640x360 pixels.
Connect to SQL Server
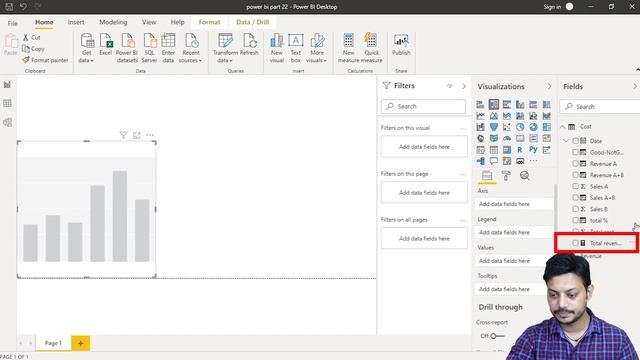coord(149,48)
